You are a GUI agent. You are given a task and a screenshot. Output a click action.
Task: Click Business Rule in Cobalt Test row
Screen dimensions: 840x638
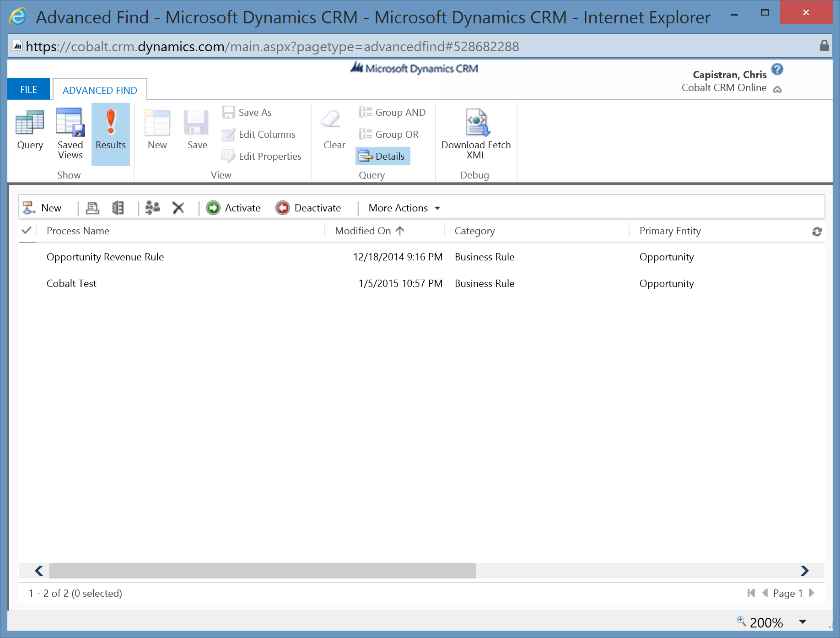coord(485,283)
